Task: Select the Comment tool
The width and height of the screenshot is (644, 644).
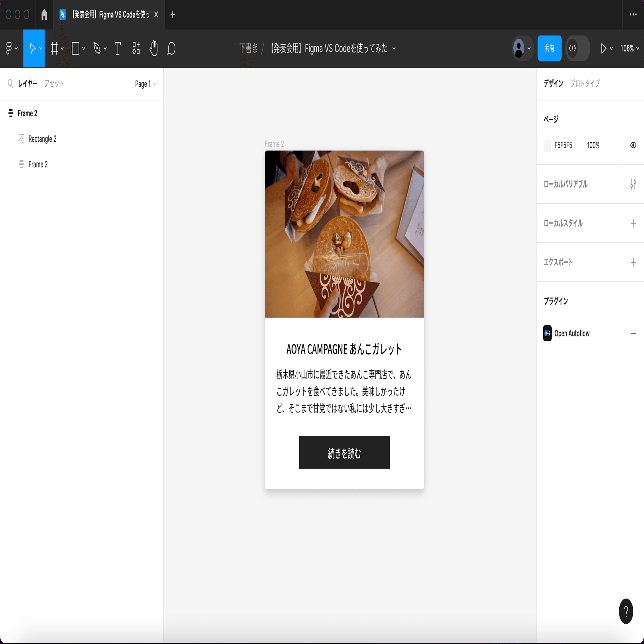Action: [171, 48]
